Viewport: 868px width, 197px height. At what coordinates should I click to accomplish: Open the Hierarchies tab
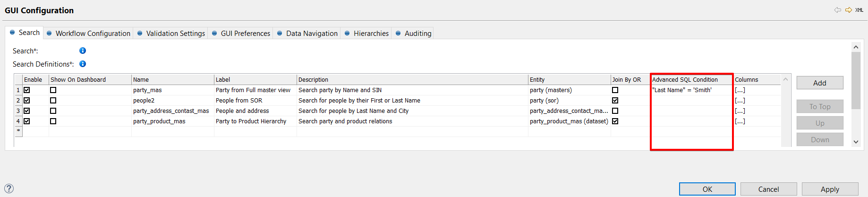click(371, 33)
